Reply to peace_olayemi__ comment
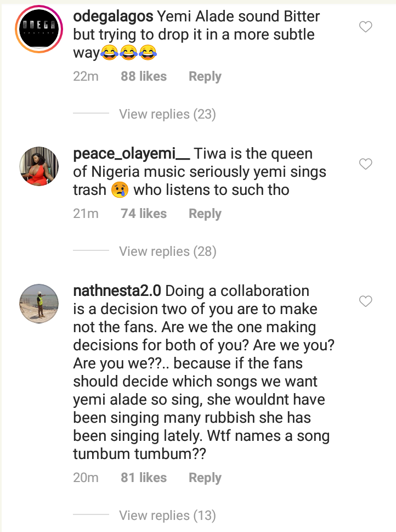This screenshot has height=532, width=396. coord(205,214)
